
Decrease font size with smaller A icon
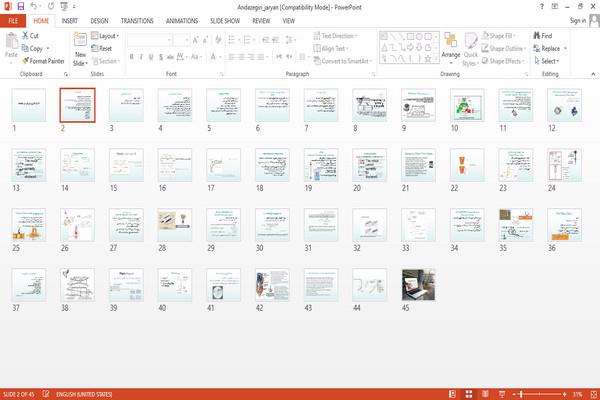pos(205,40)
